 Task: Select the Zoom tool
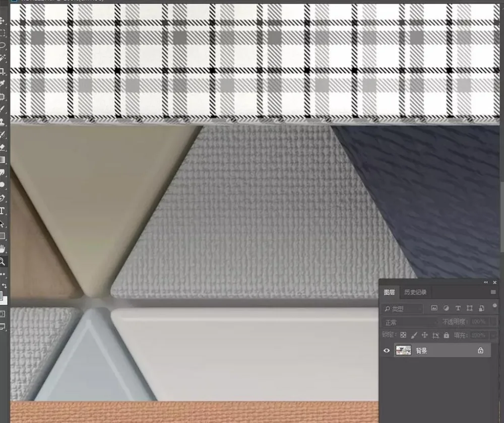[x=2, y=261]
